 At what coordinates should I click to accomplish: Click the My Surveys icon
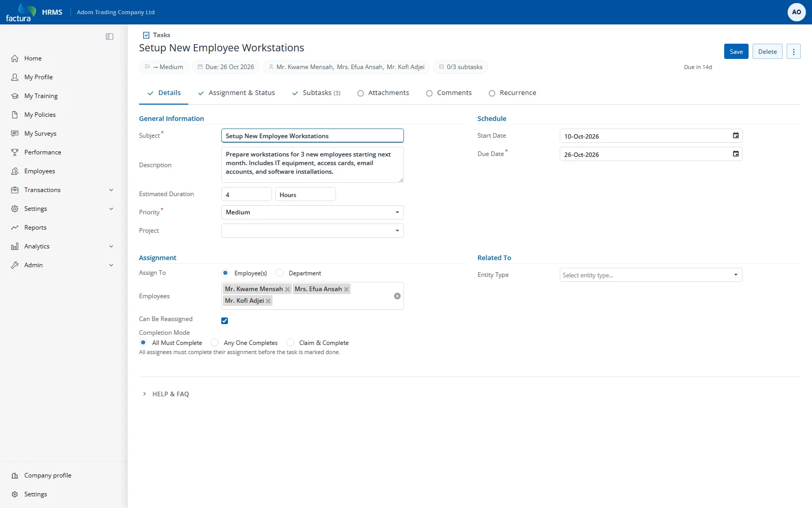tap(15, 134)
